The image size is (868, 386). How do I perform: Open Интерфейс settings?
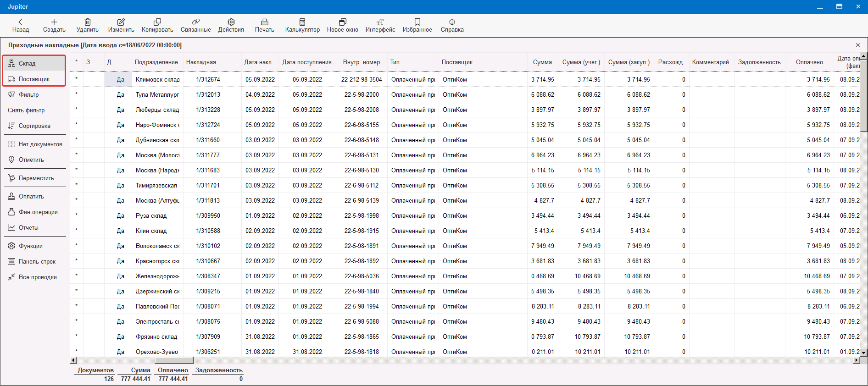pos(380,25)
